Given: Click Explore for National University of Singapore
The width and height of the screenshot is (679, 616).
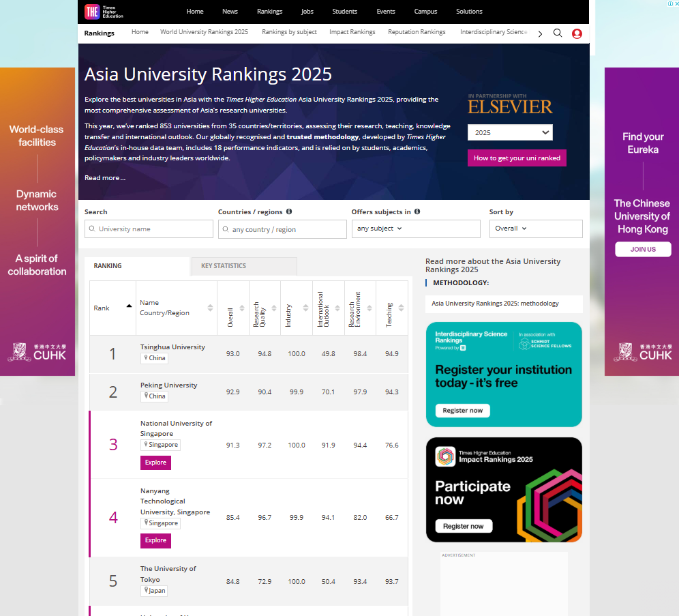Looking at the screenshot, I should pyautogui.click(x=155, y=463).
